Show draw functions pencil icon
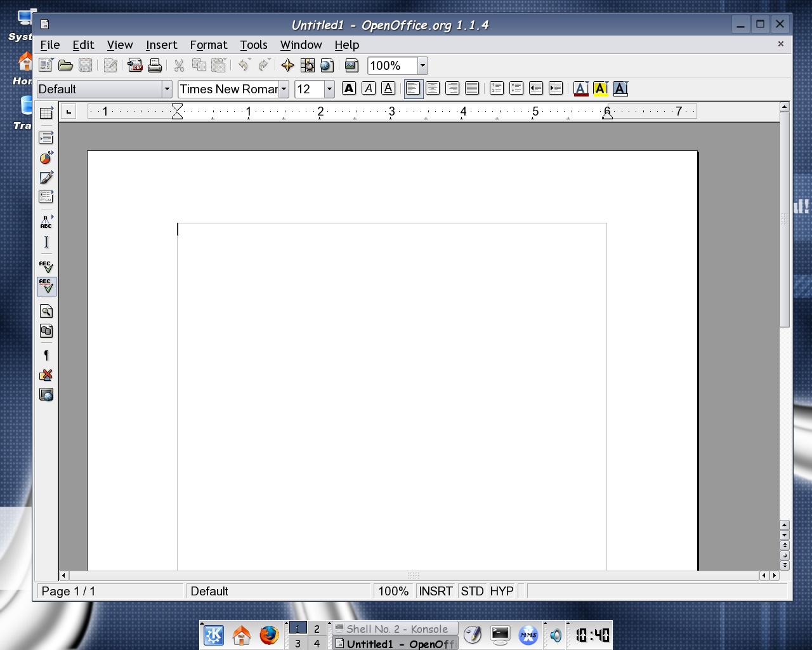The height and width of the screenshot is (650, 812). coord(46,178)
